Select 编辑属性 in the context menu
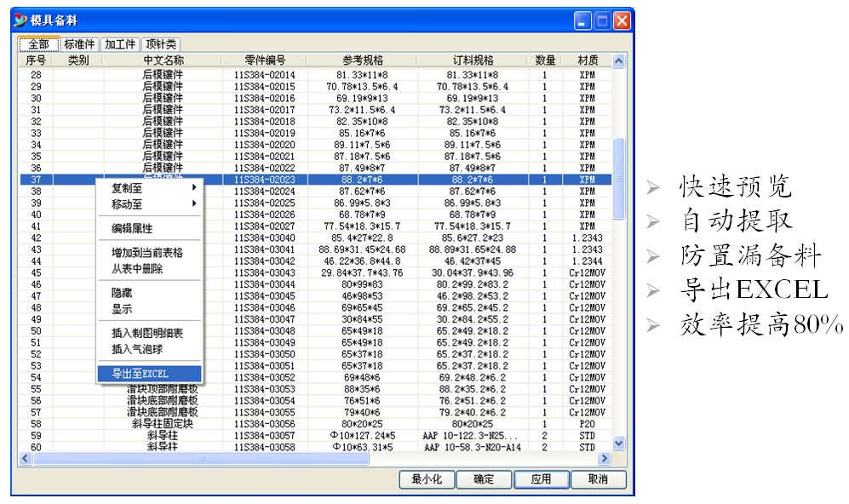Image resolution: width=849 pixels, height=504 pixels. tap(132, 228)
